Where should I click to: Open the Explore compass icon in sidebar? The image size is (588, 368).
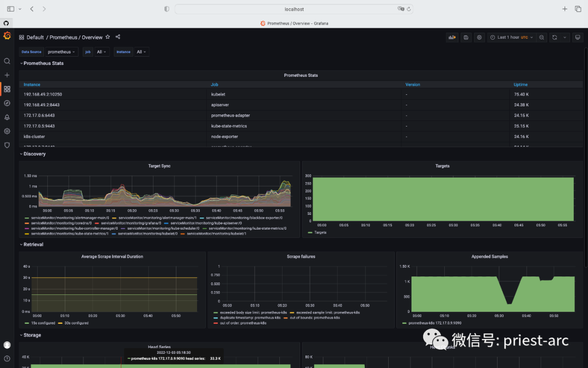pyautogui.click(x=7, y=103)
